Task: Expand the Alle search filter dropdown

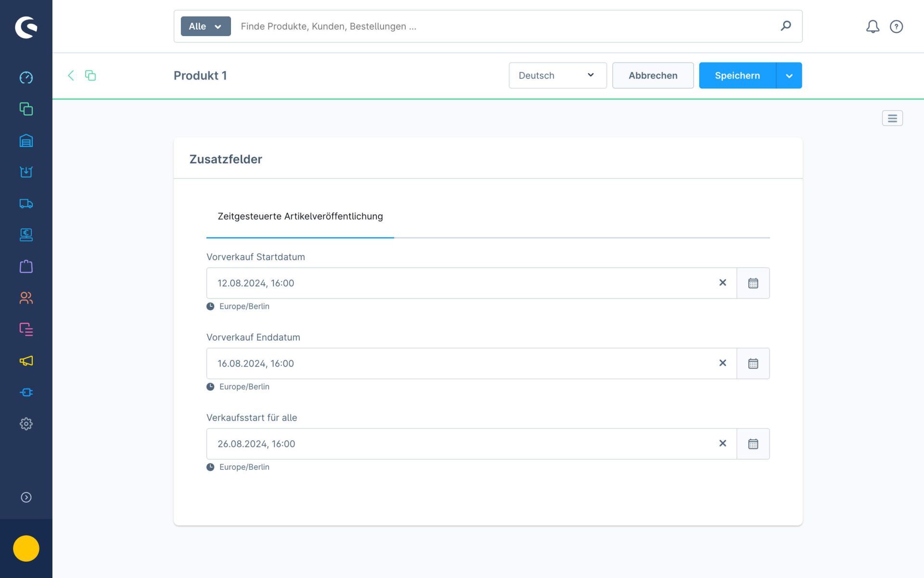Action: click(x=205, y=26)
